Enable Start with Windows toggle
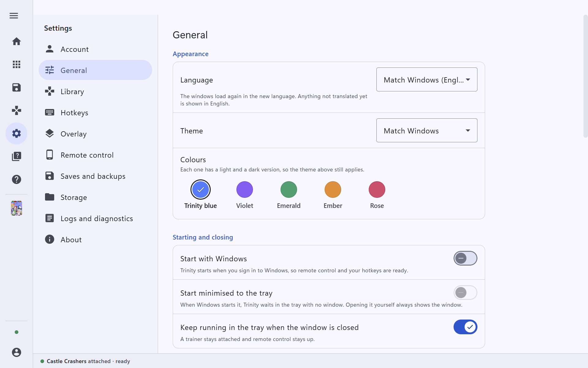Image resolution: width=588 pixels, height=368 pixels. pos(466,258)
